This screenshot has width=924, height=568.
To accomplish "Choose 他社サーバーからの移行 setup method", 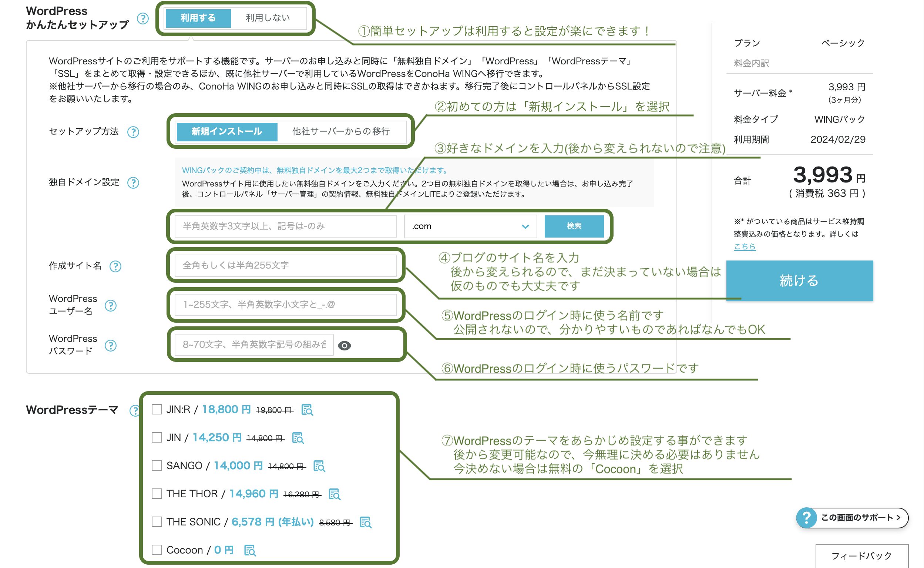I will tap(341, 131).
